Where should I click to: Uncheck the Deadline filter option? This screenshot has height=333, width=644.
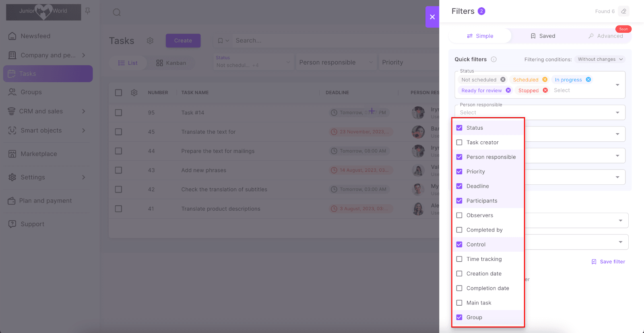[459, 186]
